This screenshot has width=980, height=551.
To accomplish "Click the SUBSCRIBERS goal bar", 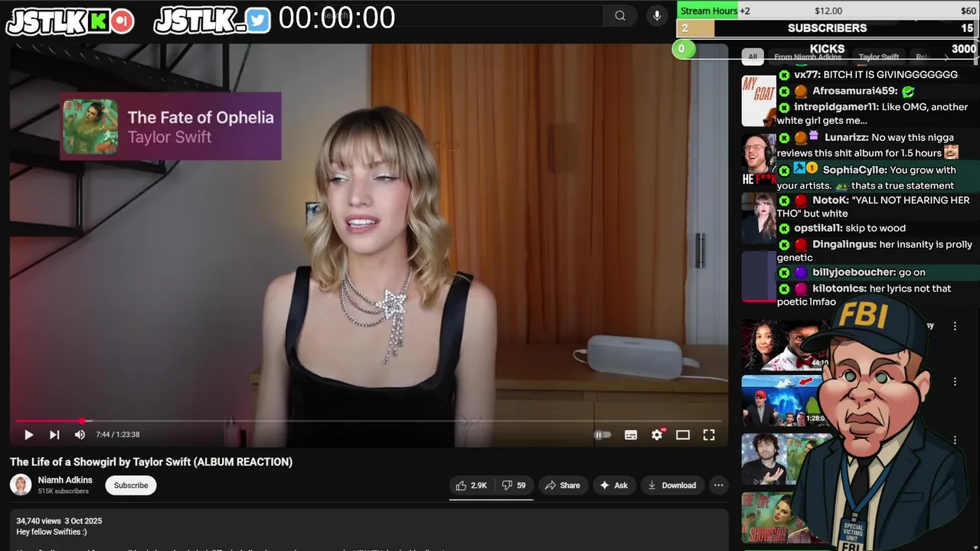I will point(828,28).
